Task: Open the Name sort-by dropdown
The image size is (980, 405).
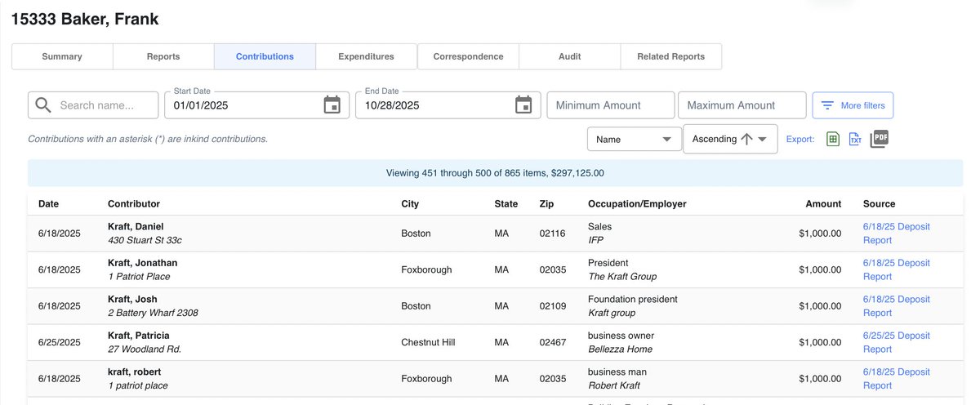Action: 635,139
